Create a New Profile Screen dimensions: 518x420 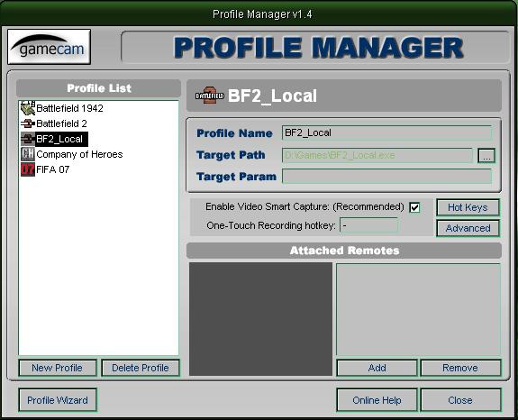pyautogui.click(x=57, y=368)
